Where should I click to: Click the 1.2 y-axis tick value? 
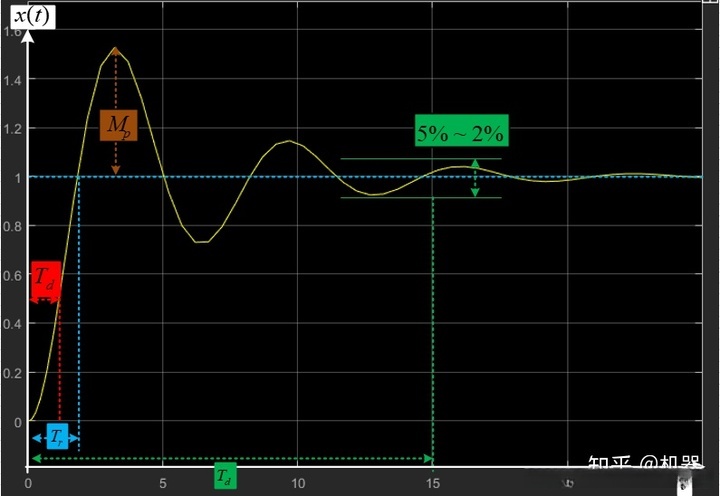(12, 129)
